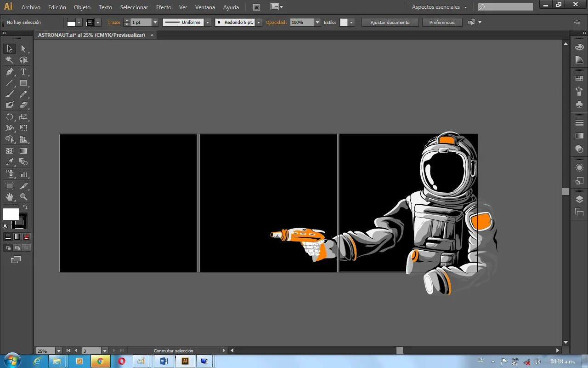
Task: Select the Artboard tool
Action: pyautogui.click(x=10, y=186)
